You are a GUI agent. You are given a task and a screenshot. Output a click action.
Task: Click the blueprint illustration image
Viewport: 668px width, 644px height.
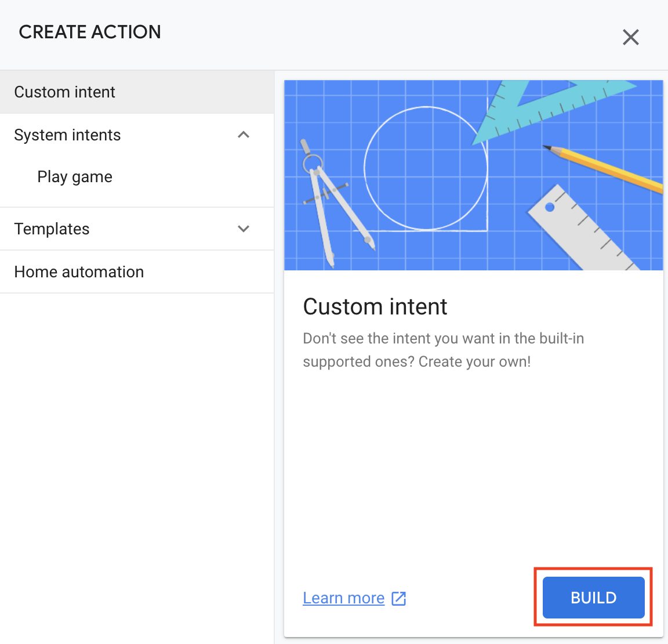(x=474, y=175)
